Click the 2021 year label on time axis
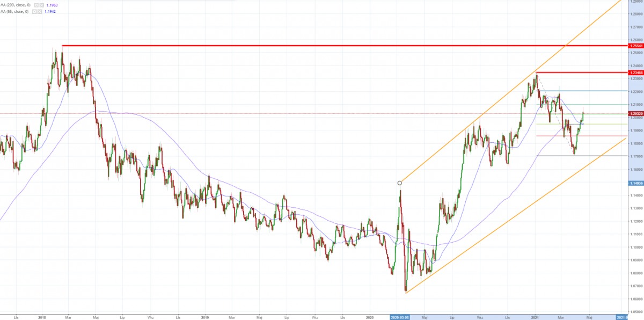 tap(535, 317)
